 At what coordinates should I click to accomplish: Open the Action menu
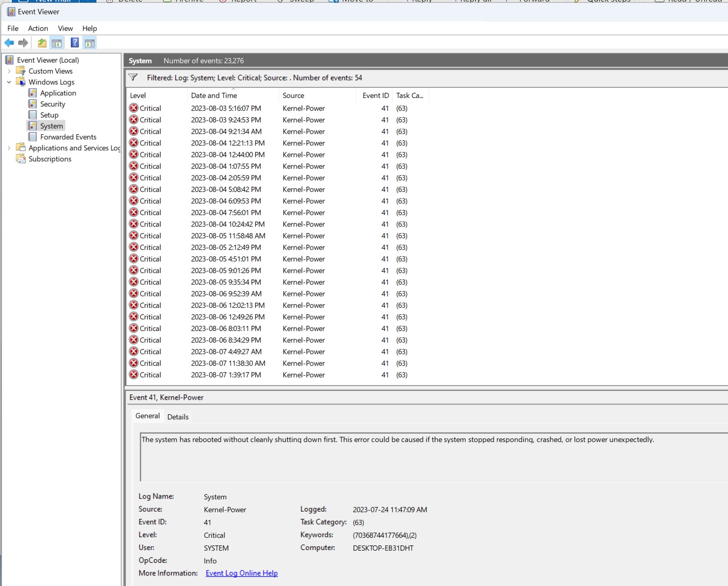(x=38, y=28)
